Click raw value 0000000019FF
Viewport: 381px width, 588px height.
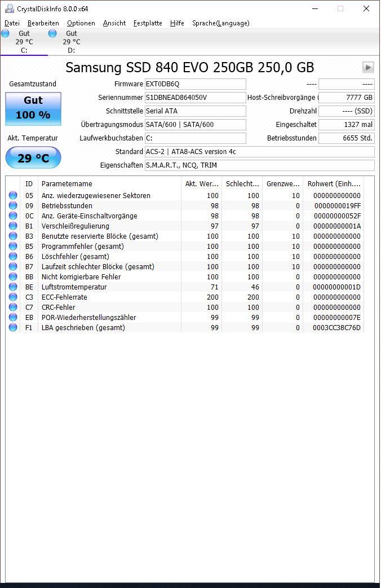point(338,205)
